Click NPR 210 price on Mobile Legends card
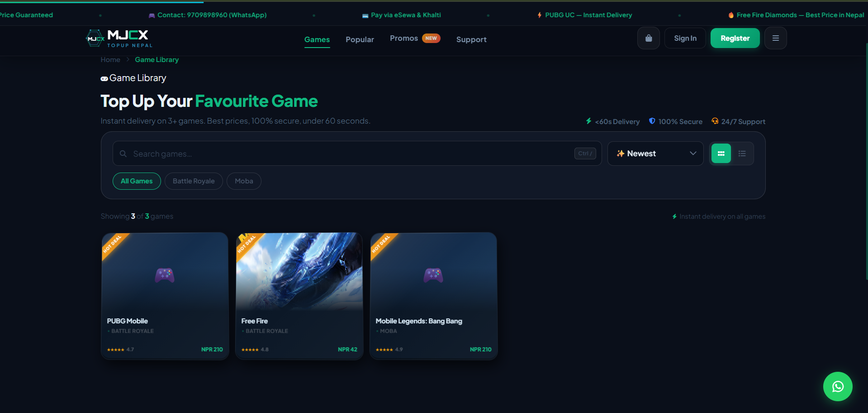Screen dimensions: 868x413 (x=480, y=350)
